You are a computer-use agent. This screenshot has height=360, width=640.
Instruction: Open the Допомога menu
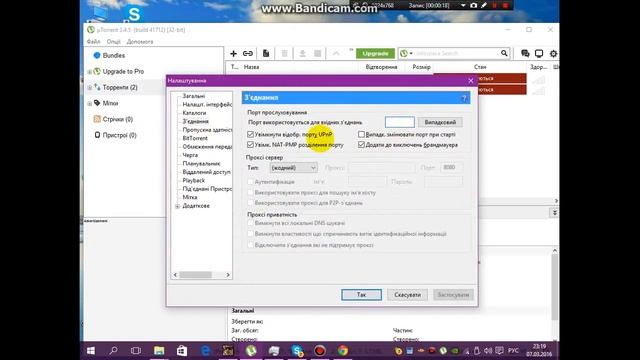click(x=140, y=42)
